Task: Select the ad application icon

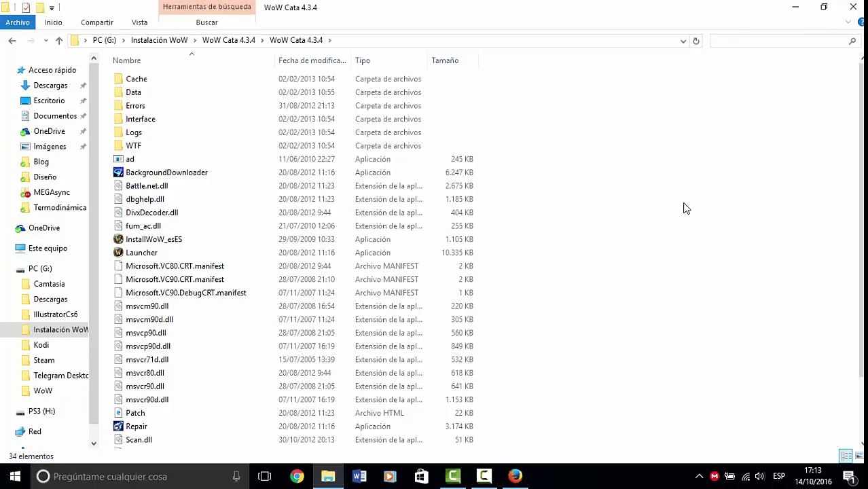Action: pos(118,159)
